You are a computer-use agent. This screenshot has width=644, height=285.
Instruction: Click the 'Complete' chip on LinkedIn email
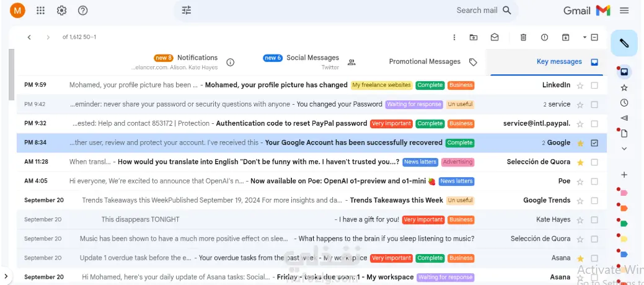click(x=430, y=85)
